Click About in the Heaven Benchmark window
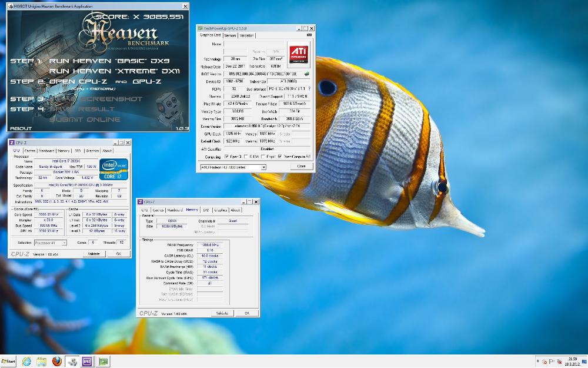 [21, 128]
